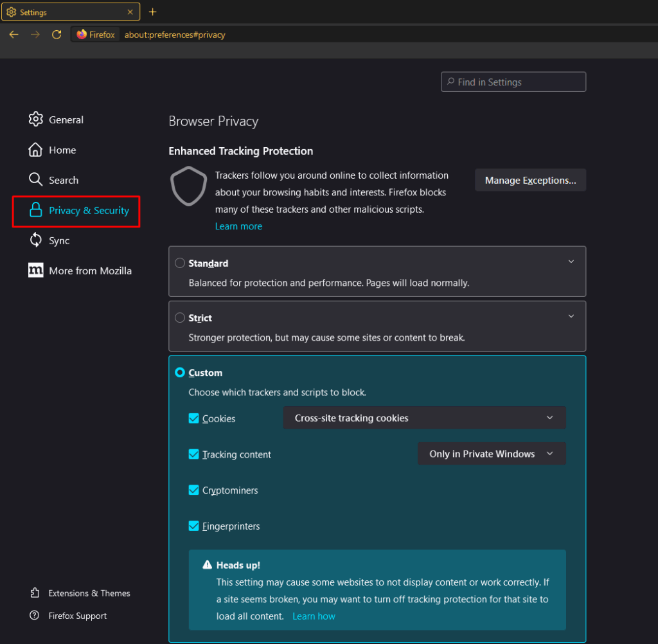Open a new browser tab
Viewport: 658px width, 644px height.
click(152, 12)
